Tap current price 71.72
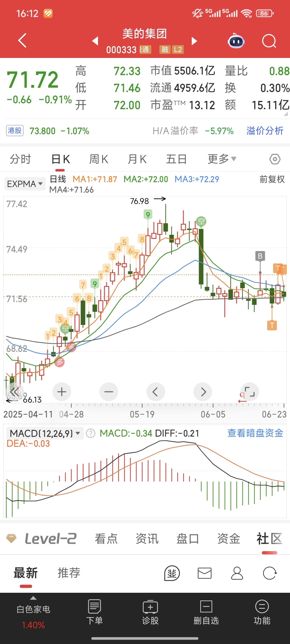This screenshot has width=290, height=644. (x=32, y=80)
